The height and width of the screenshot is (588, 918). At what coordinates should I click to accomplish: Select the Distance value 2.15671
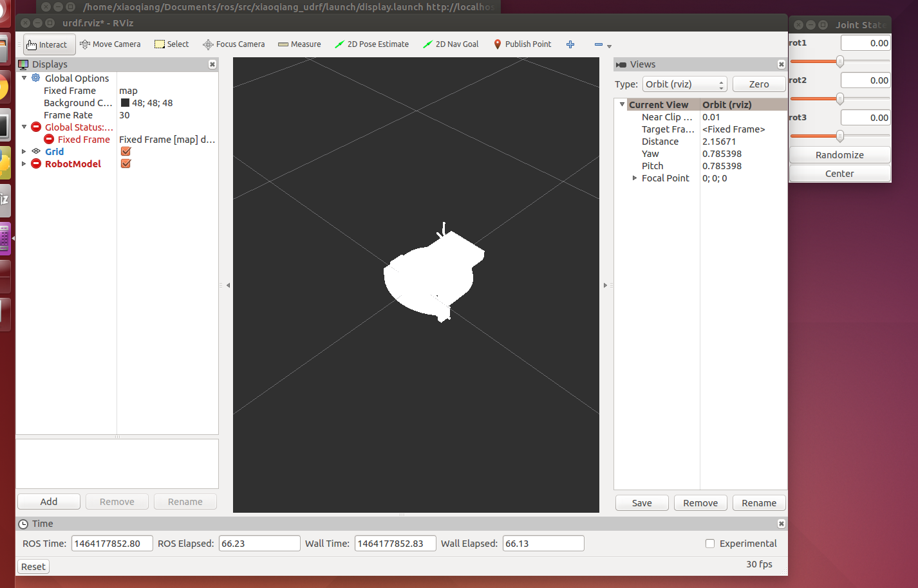[719, 142]
